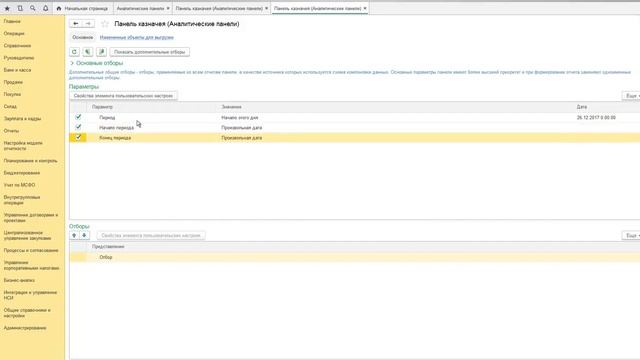Toggle the 'Начало периода' checkbox
Screen dimensions: 640x360
(78, 127)
